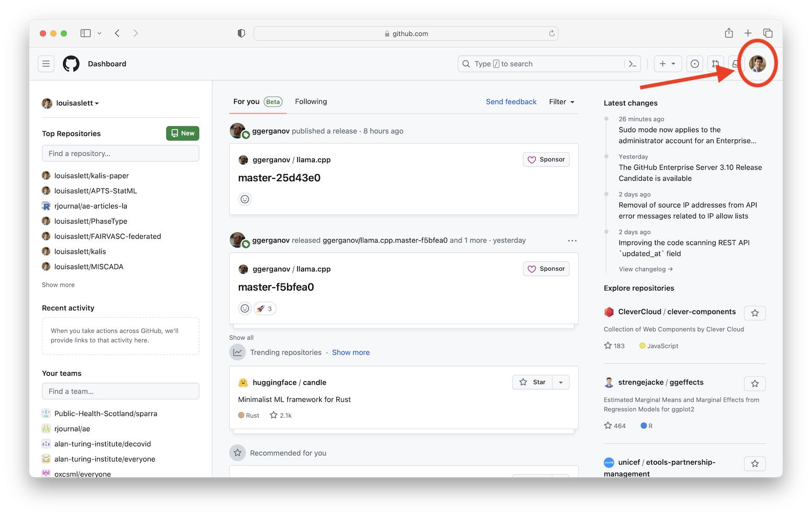The image size is (812, 516).
Task: Open the command palette icon
Action: tap(633, 64)
